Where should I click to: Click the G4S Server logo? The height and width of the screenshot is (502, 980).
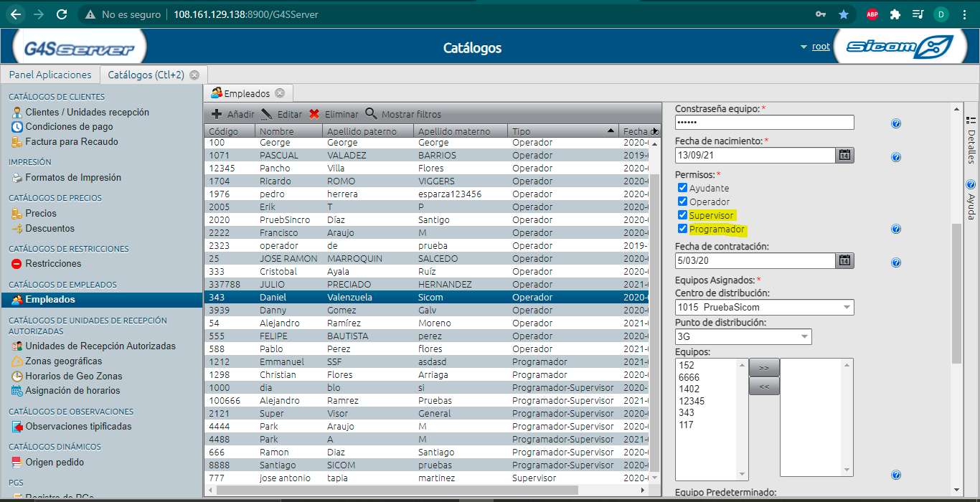79,48
